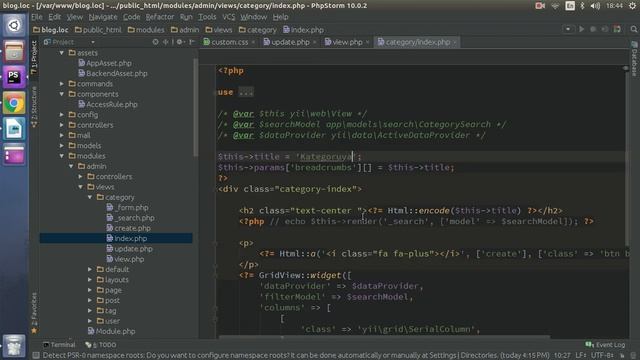The width and height of the screenshot is (640, 360).
Task: Hide the Project panel
Action: click(192, 42)
